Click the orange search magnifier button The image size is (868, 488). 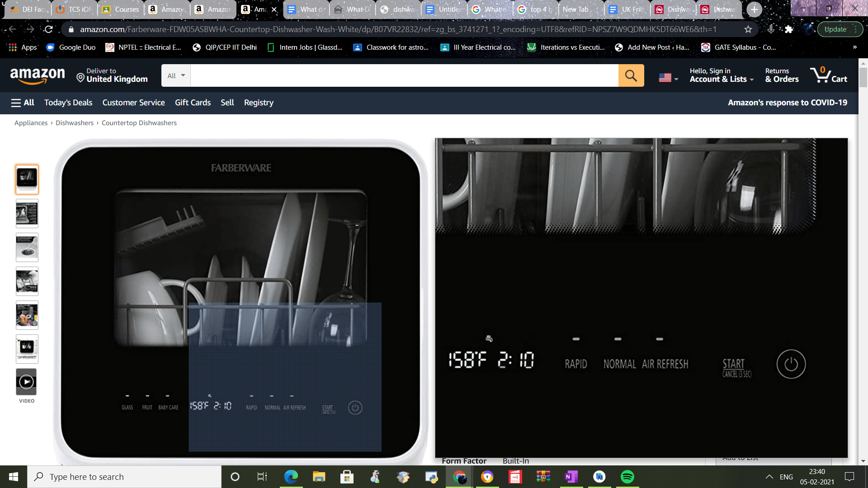pyautogui.click(x=631, y=75)
